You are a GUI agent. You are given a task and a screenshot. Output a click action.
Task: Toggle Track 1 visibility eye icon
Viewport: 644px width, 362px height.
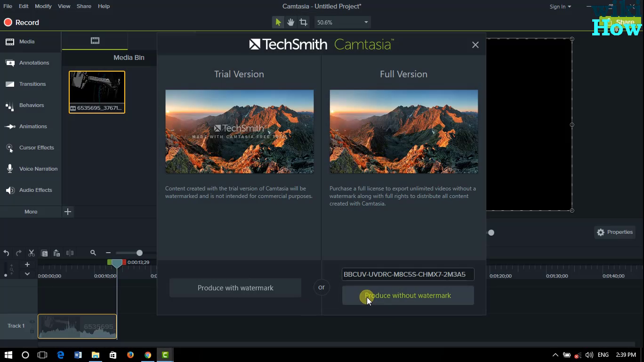tap(32, 322)
